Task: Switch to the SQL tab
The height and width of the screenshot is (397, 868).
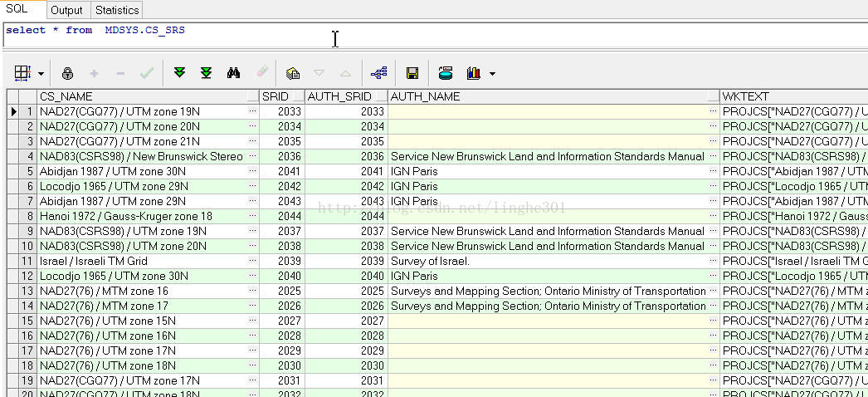Action: (17, 8)
